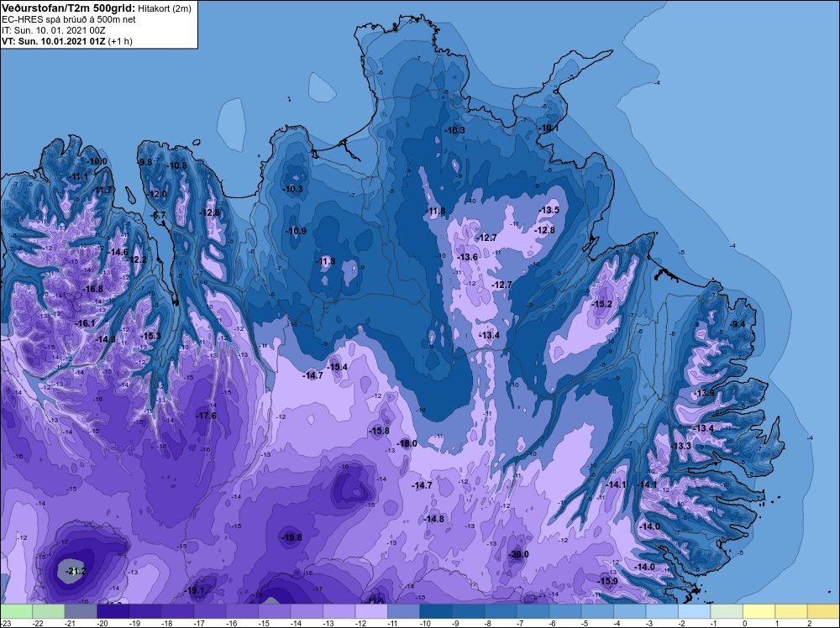This screenshot has width=840, height=628.
Task: Select the 'IT: Sun. 10. 01. 2021 00Z' line
Action: [x=54, y=30]
